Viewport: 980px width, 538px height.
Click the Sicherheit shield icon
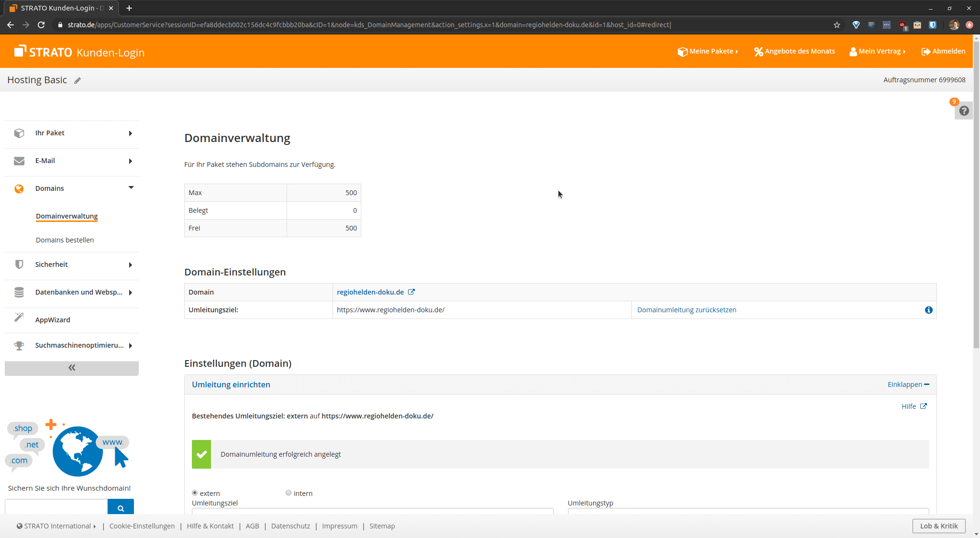(x=19, y=264)
